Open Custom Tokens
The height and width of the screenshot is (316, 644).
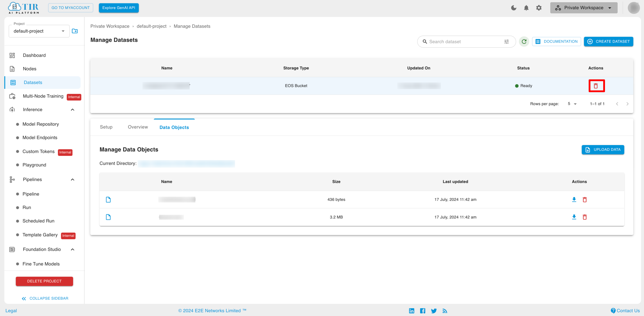(39, 151)
